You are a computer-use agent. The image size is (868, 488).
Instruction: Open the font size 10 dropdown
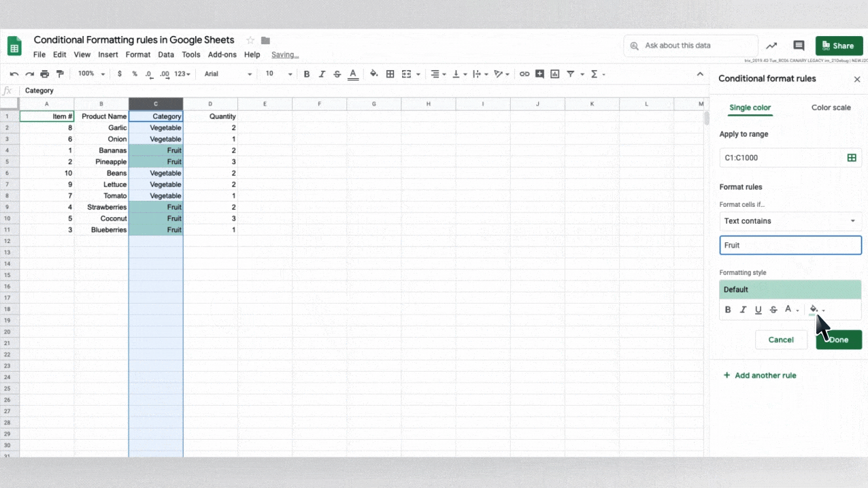[x=279, y=74]
